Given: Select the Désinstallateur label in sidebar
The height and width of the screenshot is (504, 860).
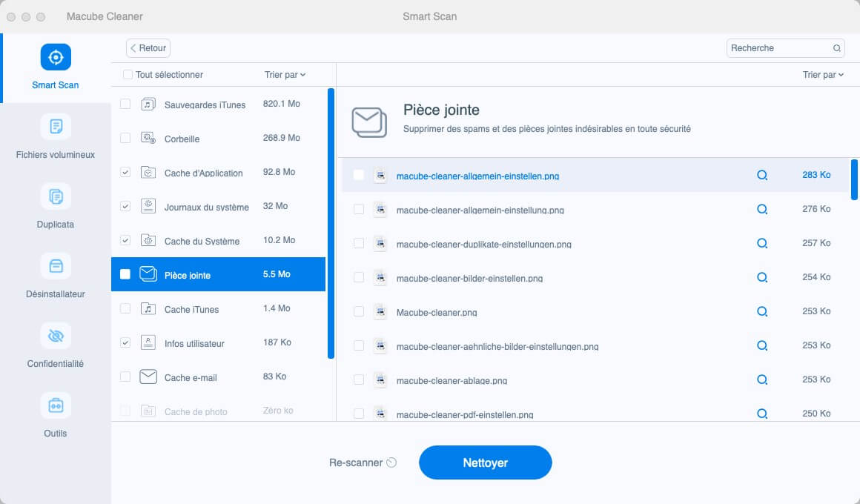Looking at the screenshot, I should coord(56,294).
